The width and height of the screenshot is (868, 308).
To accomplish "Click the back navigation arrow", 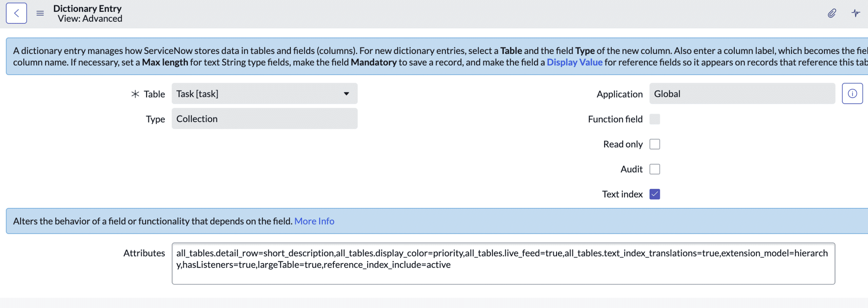I will tap(16, 13).
